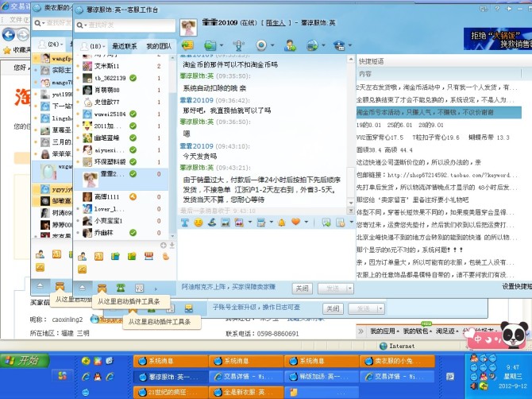Select contact 高博1111 in the list
532x399 pixels.
point(121,196)
